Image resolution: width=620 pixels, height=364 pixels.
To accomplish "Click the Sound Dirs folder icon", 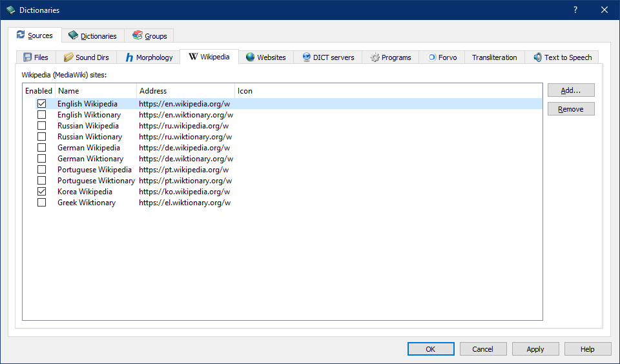I will click(68, 57).
